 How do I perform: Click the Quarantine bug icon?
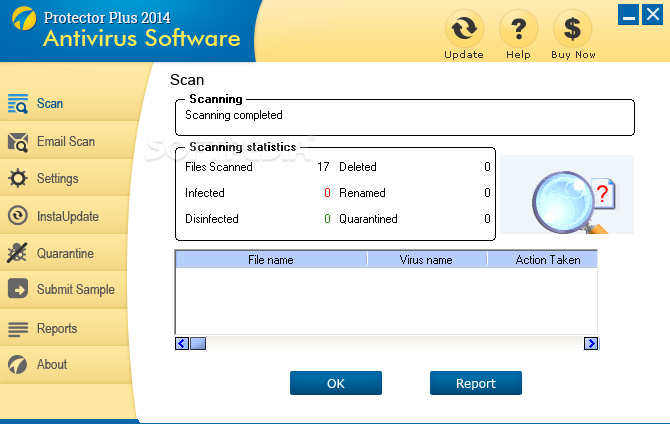[18, 253]
